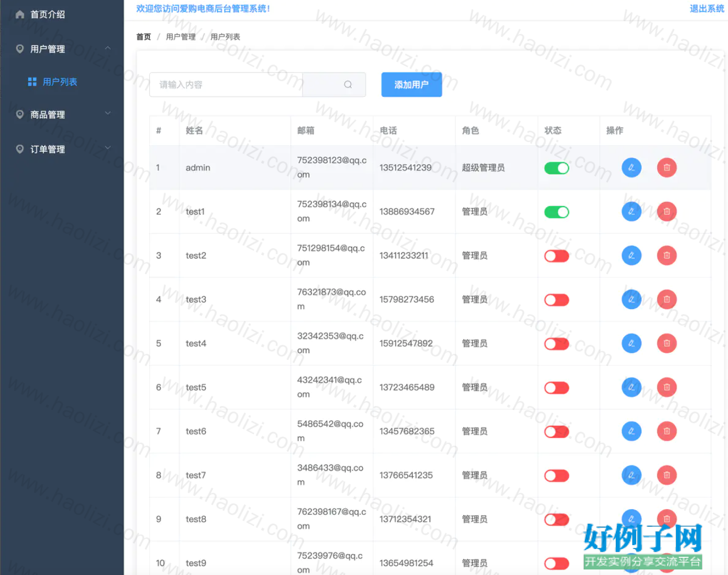
Task: Click the pencil icon for test5
Action: [631, 387]
